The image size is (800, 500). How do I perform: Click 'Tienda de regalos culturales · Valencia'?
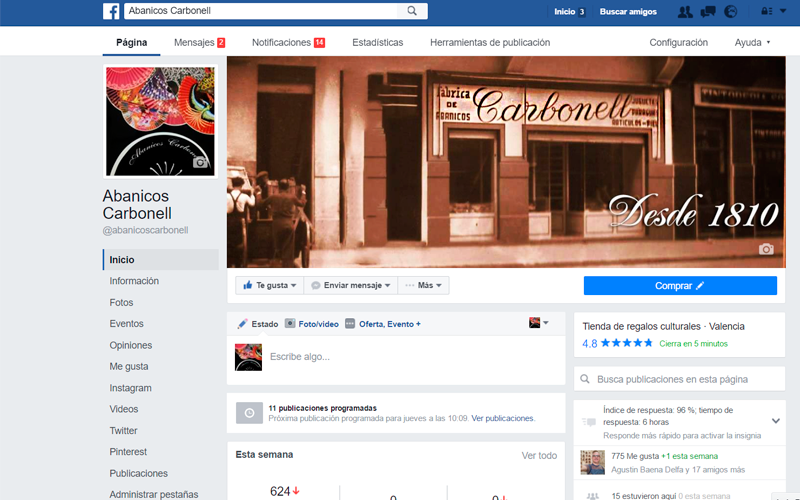(x=663, y=327)
